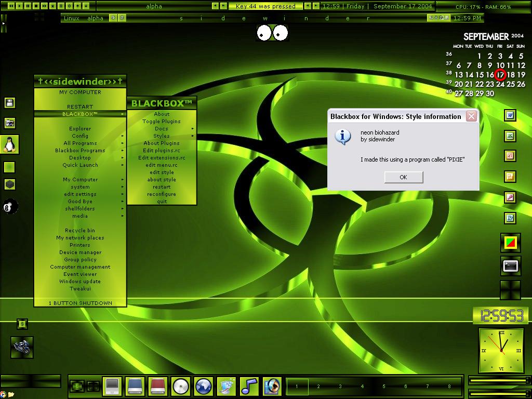
Task: Expand the Docs submenu in Blackbox menu
Action: click(162, 129)
